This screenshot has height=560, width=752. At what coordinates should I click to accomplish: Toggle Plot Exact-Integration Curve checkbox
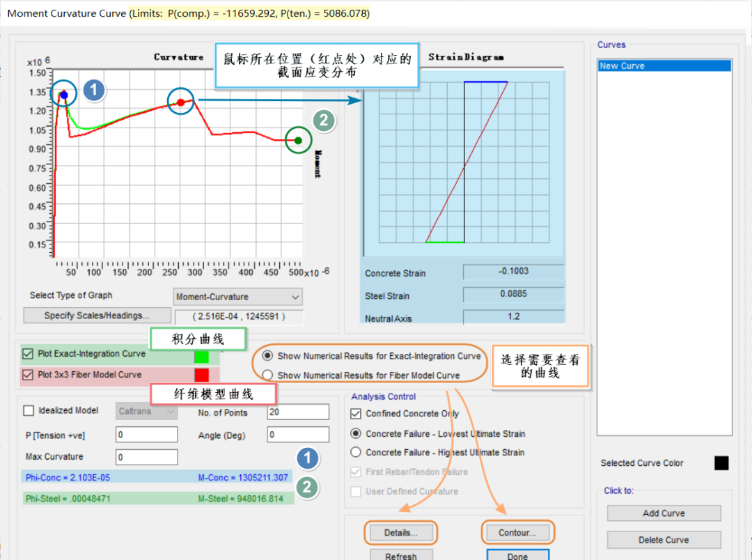tap(29, 354)
